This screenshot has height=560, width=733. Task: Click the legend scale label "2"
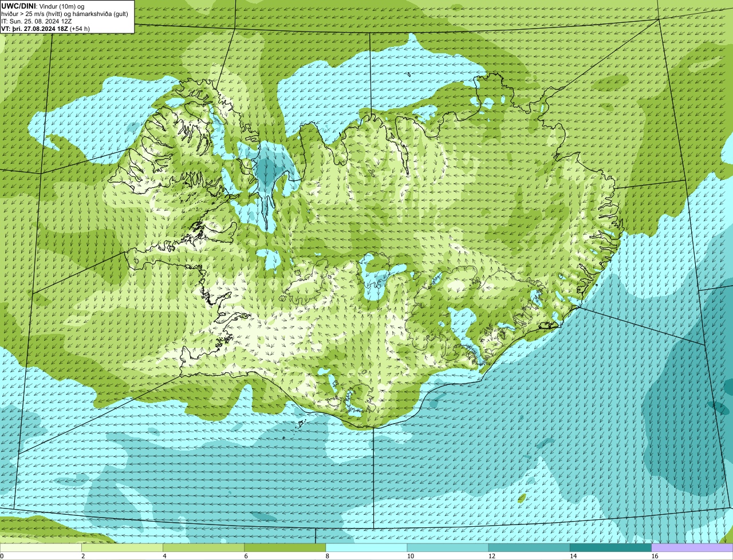pos(83,556)
